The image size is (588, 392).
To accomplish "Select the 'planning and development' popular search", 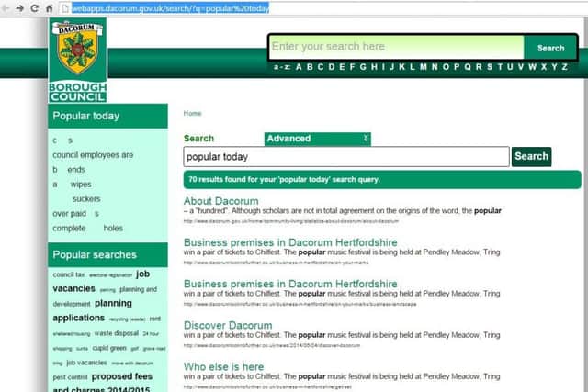I will pyautogui.click(x=105, y=297).
